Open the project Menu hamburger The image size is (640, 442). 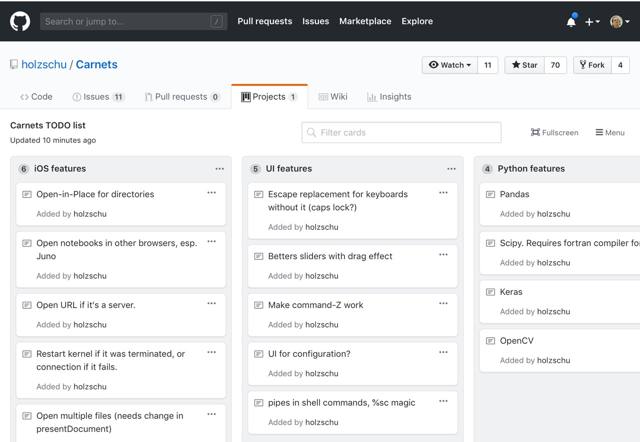tap(610, 132)
